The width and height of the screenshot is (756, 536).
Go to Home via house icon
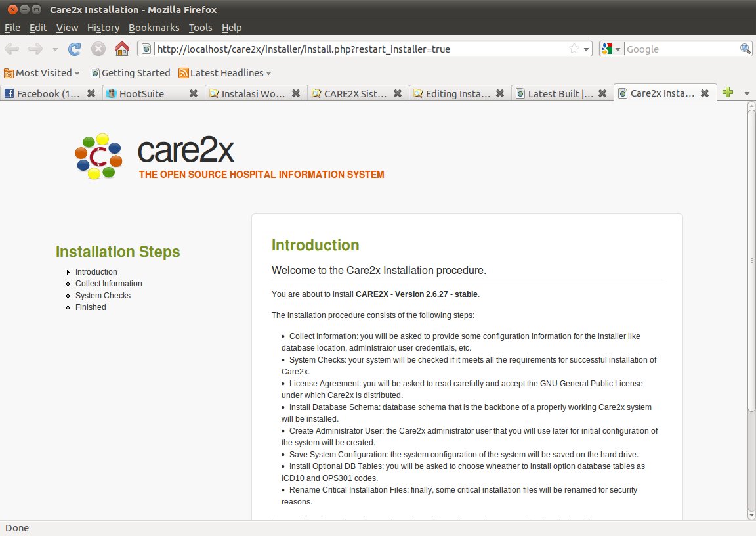click(121, 49)
